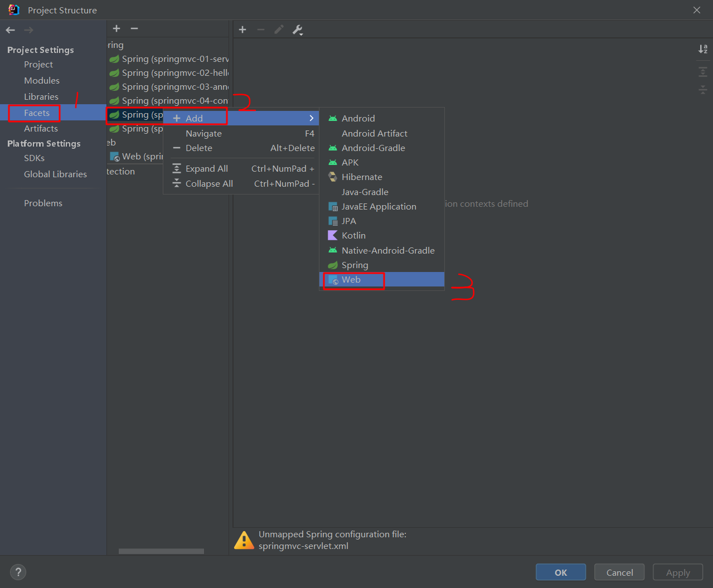The image size is (713, 588).
Task: Select Facets in the sidebar
Action: pyautogui.click(x=37, y=113)
